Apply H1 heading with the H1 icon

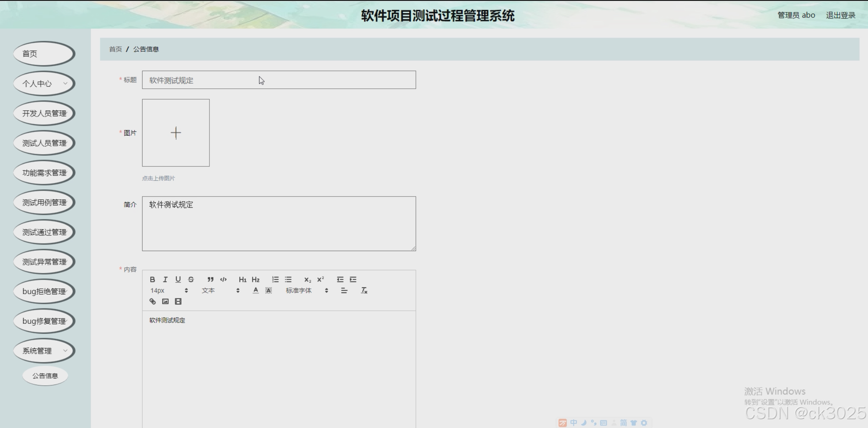click(x=242, y=280)
